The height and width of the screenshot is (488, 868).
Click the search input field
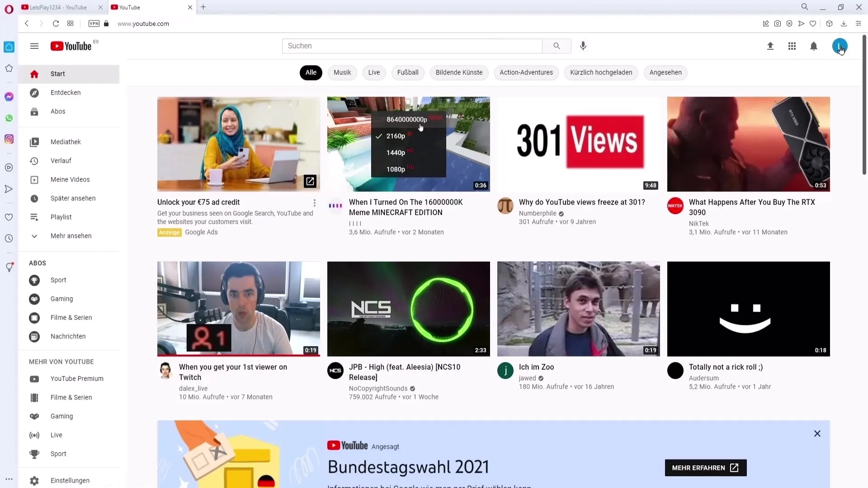(413, 46)
